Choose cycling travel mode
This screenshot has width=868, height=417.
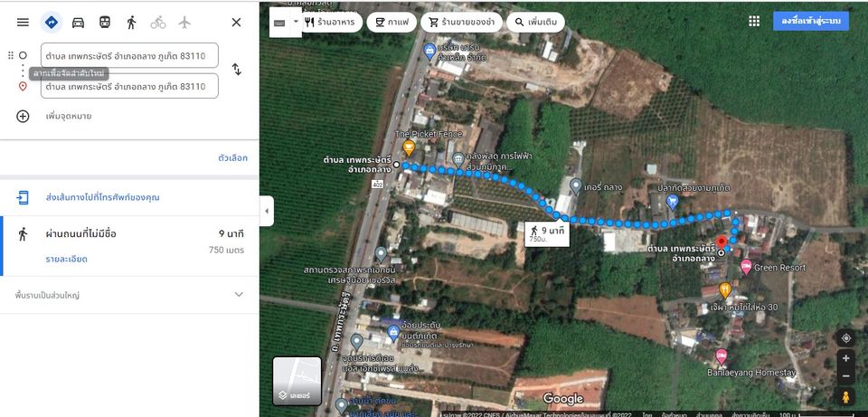pos(157,22)
